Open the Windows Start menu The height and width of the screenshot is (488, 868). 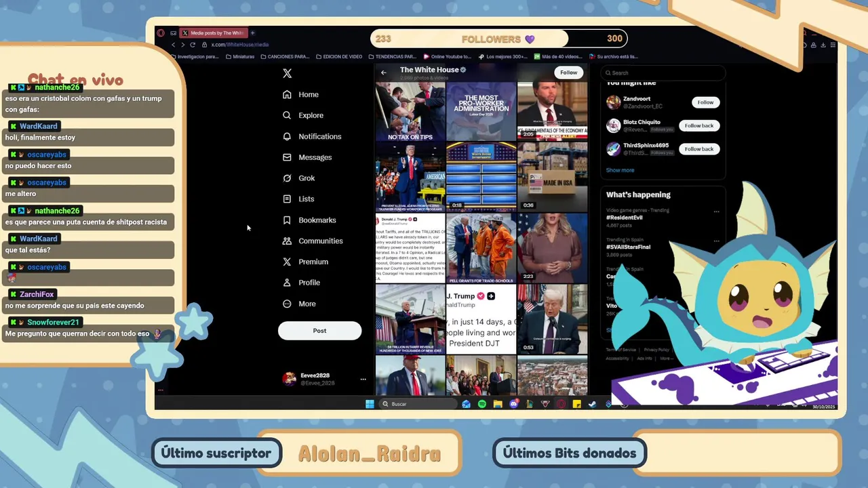(x=370, y=404)
